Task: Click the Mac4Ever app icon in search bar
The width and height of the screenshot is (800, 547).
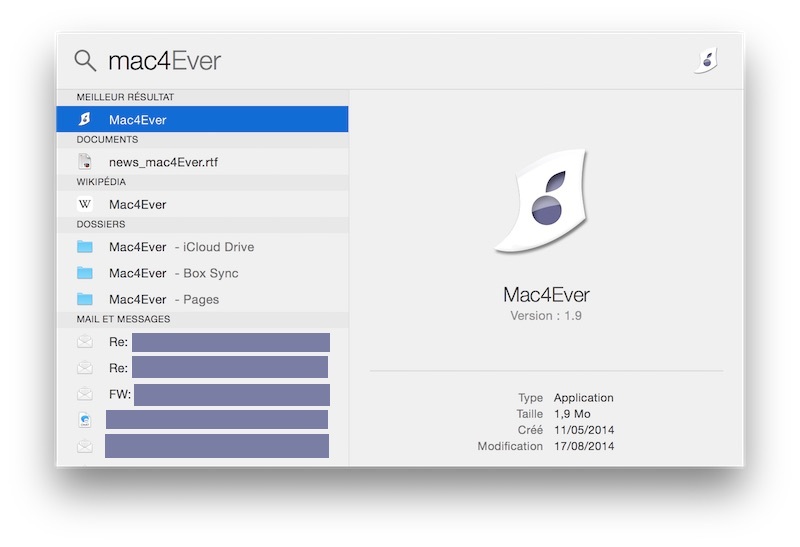Action: pos(707,60)
